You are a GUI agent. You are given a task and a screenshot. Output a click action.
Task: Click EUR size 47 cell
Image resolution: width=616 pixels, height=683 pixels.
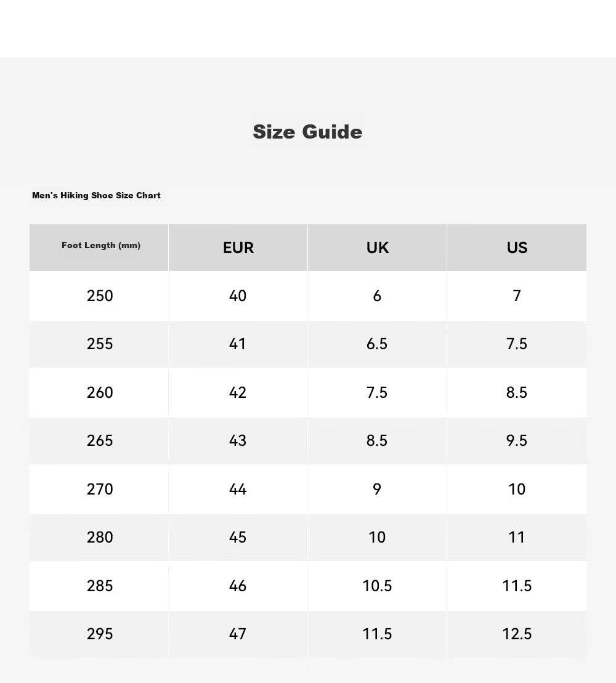coord(238,634)
